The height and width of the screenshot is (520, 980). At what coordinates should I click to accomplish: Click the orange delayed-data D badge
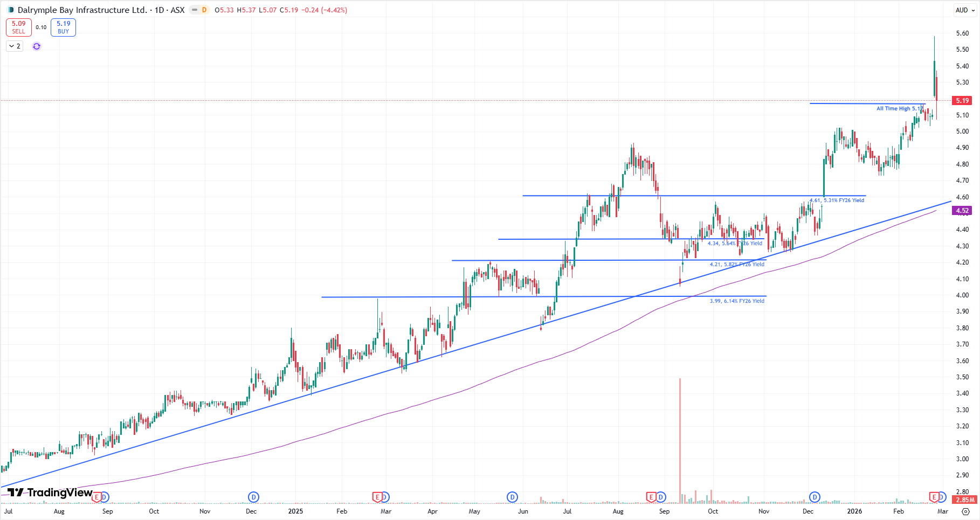(204, 10)
